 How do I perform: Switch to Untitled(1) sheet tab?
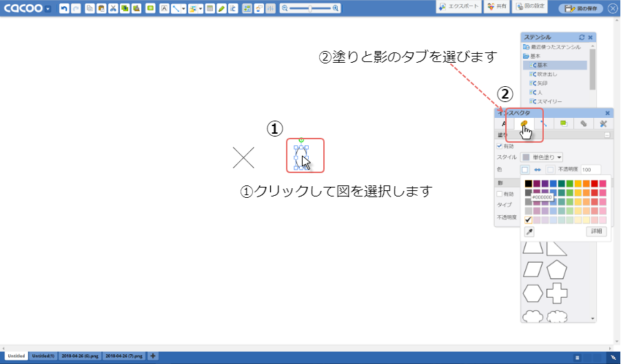(x=43, y=356)
